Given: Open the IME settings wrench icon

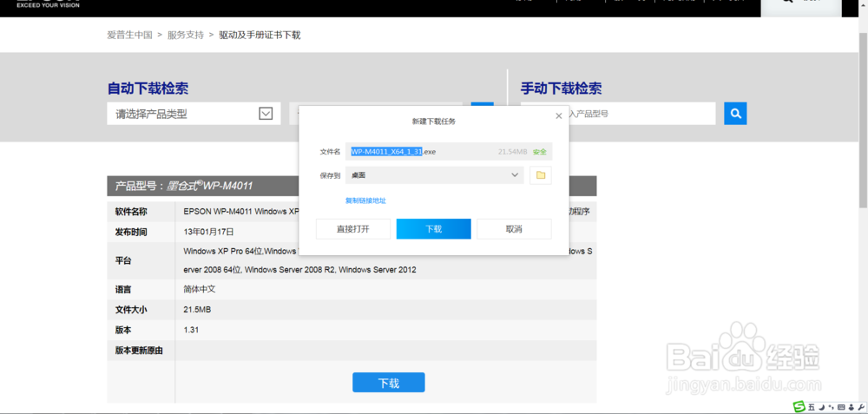Looking at the screenshot, I should (x=861, y=407).
